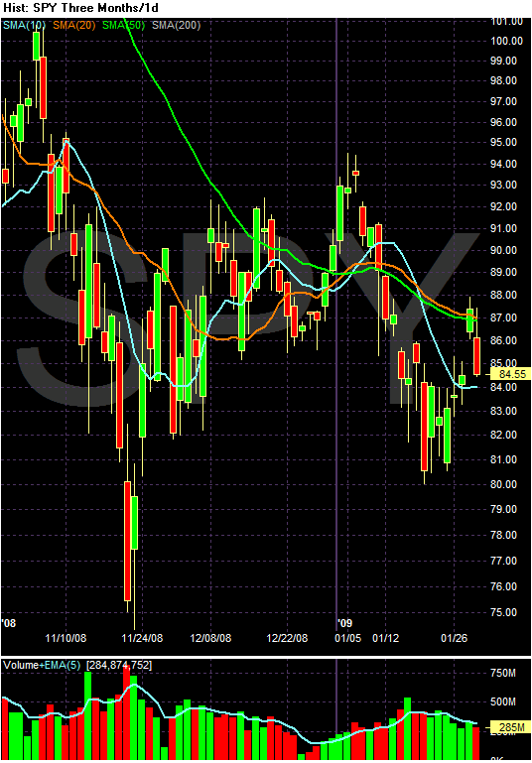This screenshot has height=763, width=532.
Task: Click the Volume+EMA(5) label
Action: pos(42,665)
